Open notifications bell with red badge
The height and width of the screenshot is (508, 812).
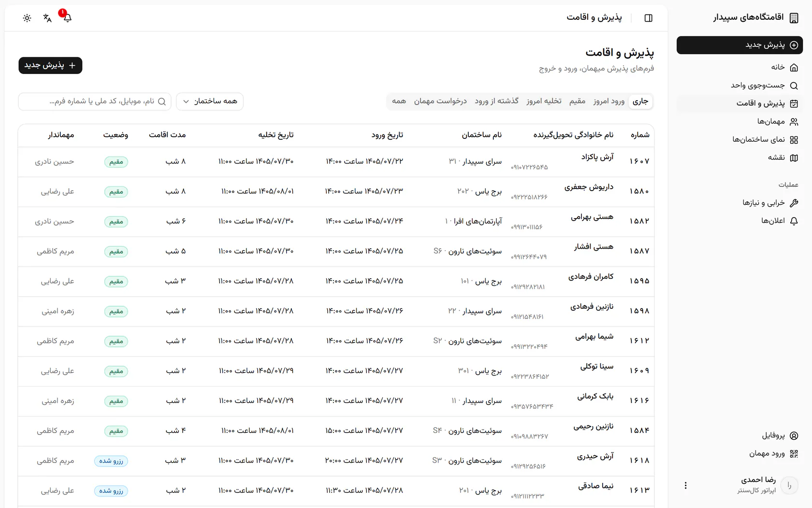point(68,18)
